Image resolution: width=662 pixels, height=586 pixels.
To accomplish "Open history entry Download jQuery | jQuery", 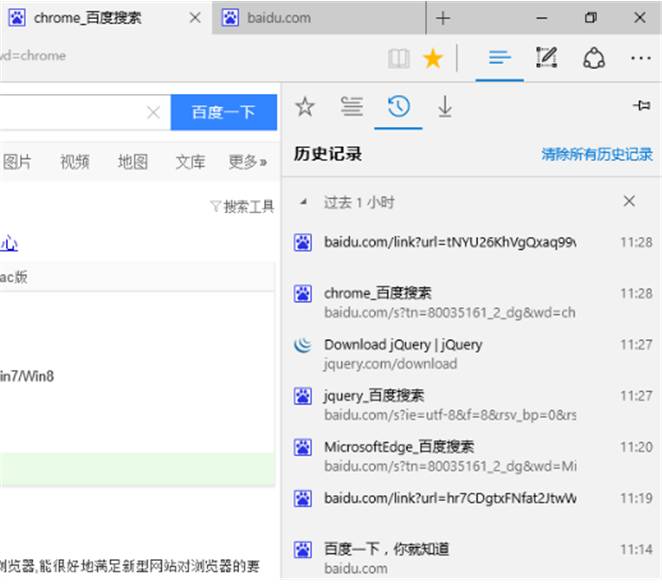I will (472, 354).
